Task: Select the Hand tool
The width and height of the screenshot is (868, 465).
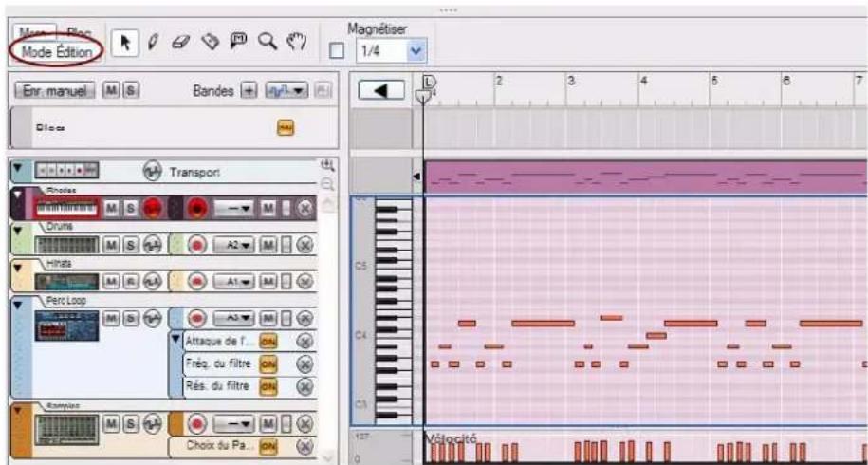Action: pos(296,42)
